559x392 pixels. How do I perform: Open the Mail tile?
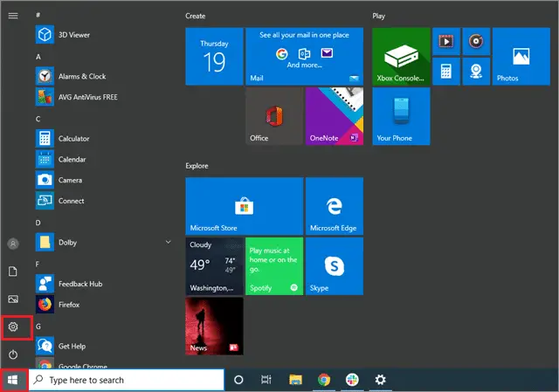(305, 56)
